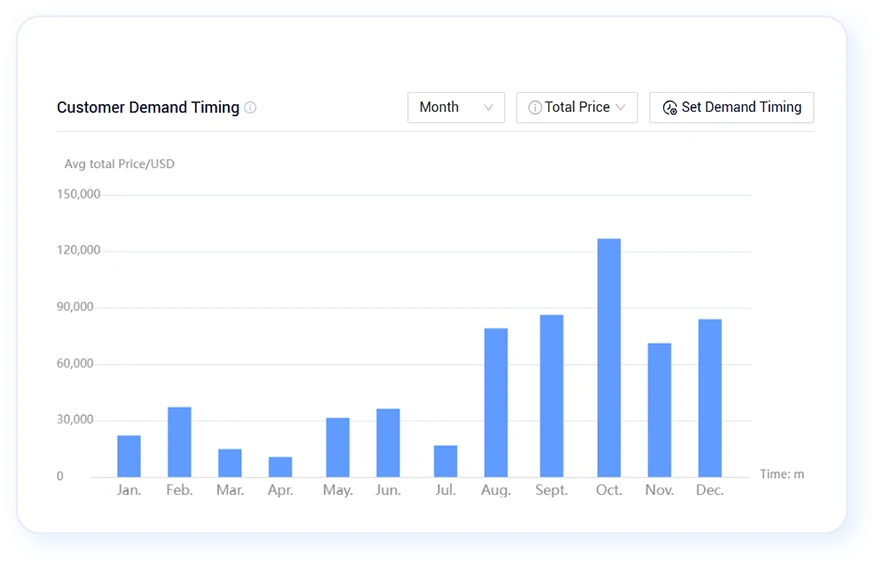Click the Avg total Price/USD axis label
880x568 pixels.
pyautogui.click(x=120, y=164)
